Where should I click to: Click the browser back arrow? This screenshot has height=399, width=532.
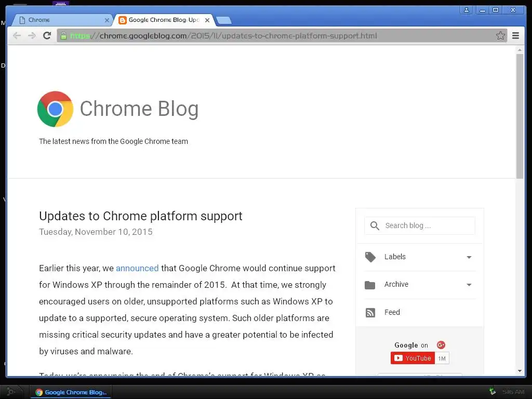click(17, 36)
